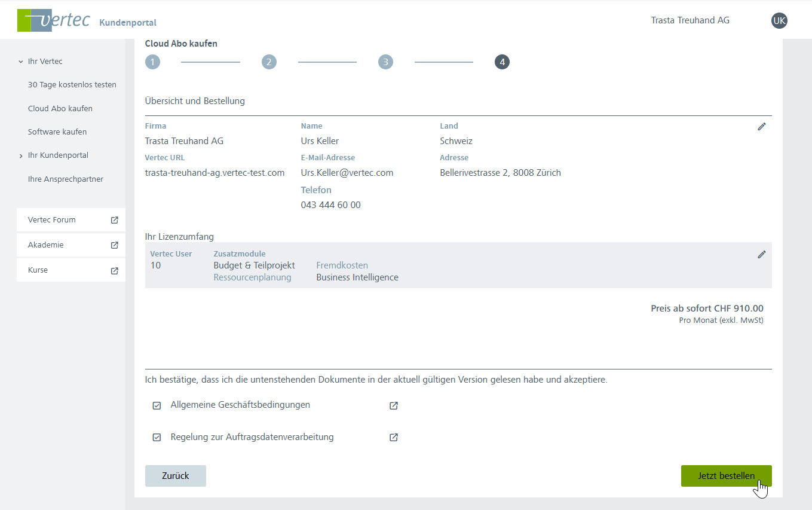Viewport: 812px width, 510px height.
Task: Open 30 Tage kostenlos testen menu item
Action: 72,85
